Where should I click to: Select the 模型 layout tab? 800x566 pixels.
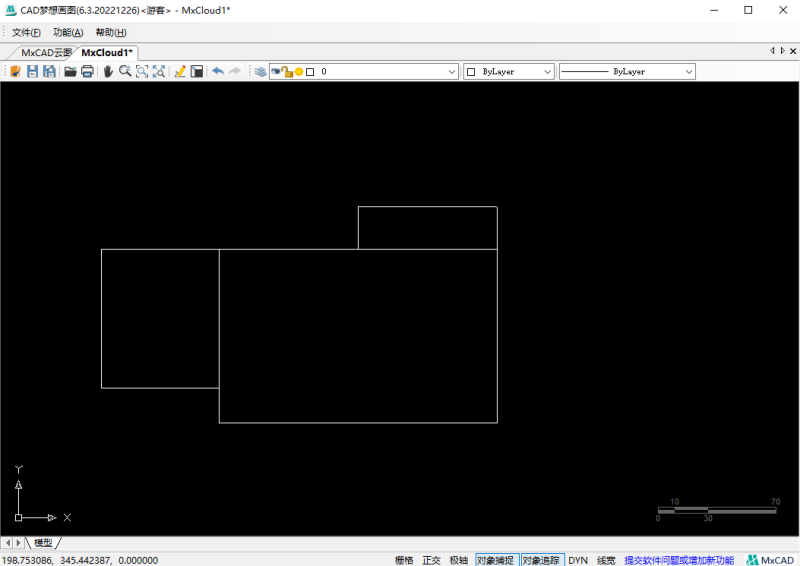point(43,542)
